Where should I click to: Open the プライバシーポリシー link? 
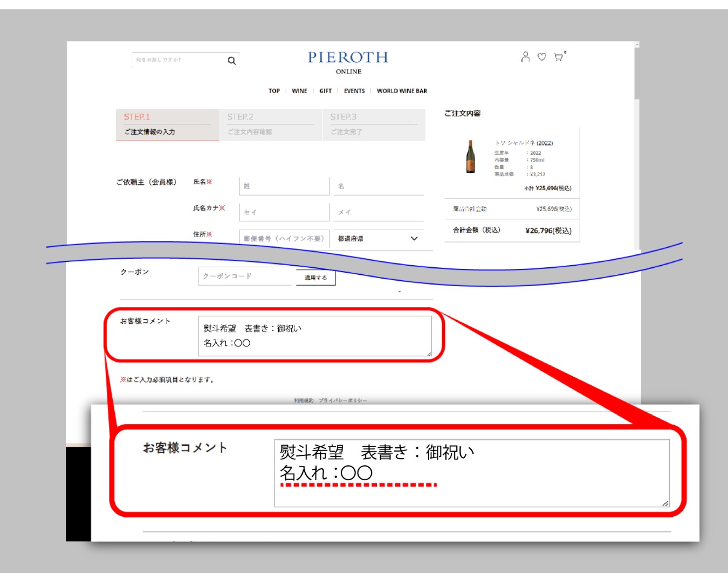[x=342, y=400]
